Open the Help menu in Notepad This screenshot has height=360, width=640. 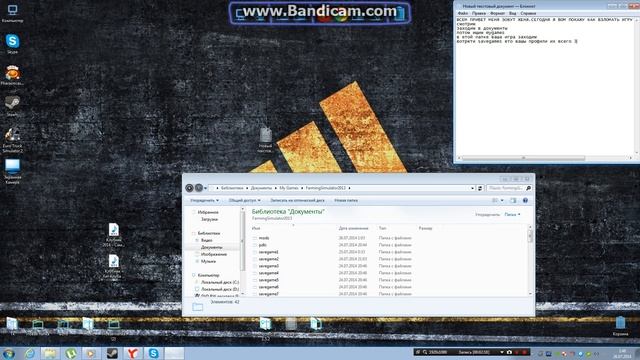pos(528,13)
